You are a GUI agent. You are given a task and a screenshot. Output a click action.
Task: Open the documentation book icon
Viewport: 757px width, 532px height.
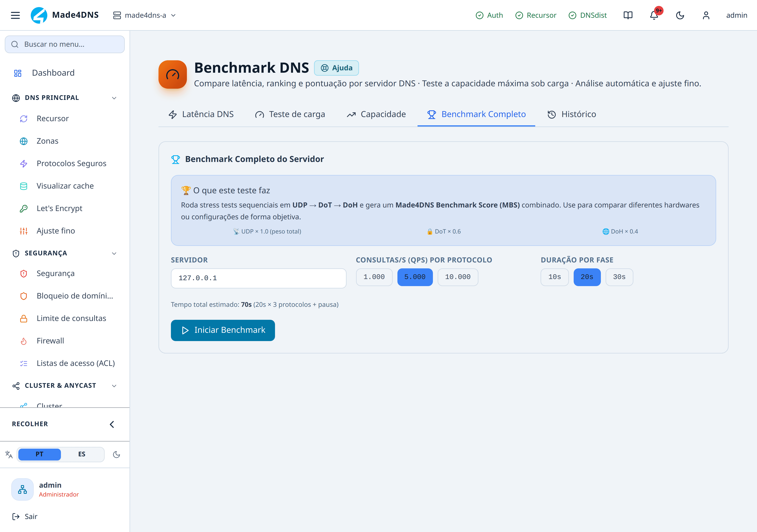pos(628,15)
